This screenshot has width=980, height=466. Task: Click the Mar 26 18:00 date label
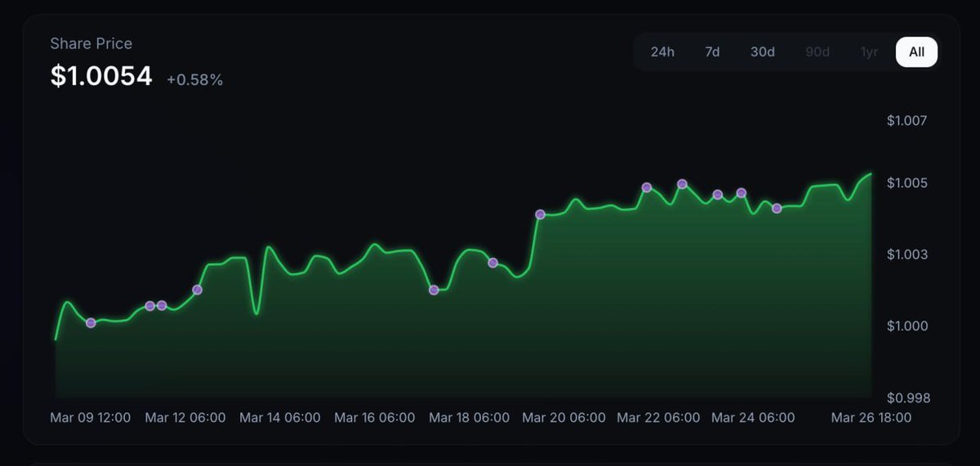click(871, 418)
